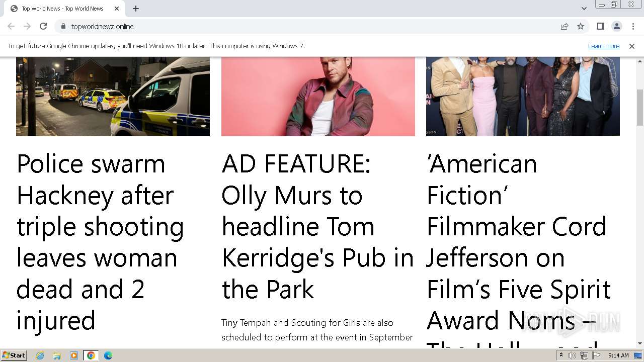Launch Microsoft Edge from the taskbar
Viewport: 644px width, 362px height.
click(x=108, y=355)
